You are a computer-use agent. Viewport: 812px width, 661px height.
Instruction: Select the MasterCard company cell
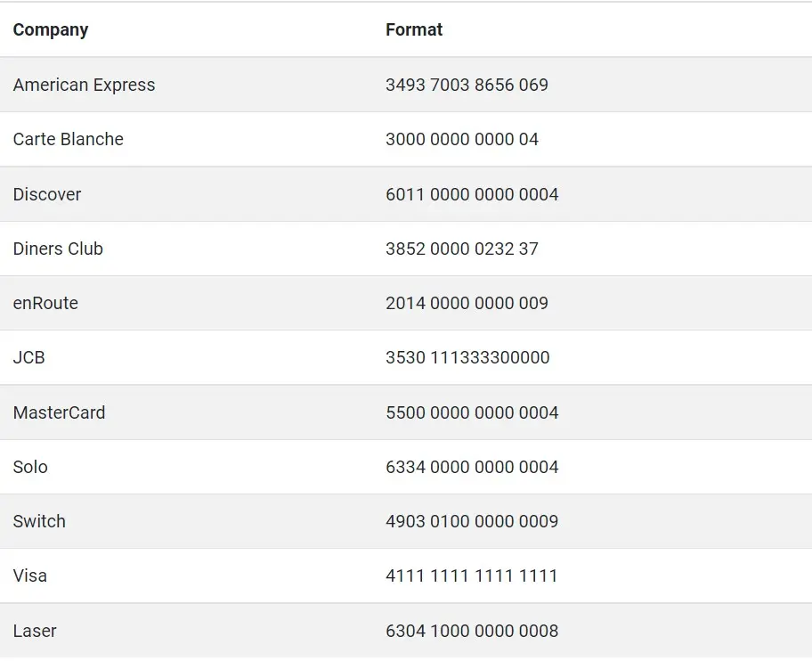click(x=59, y=412)
